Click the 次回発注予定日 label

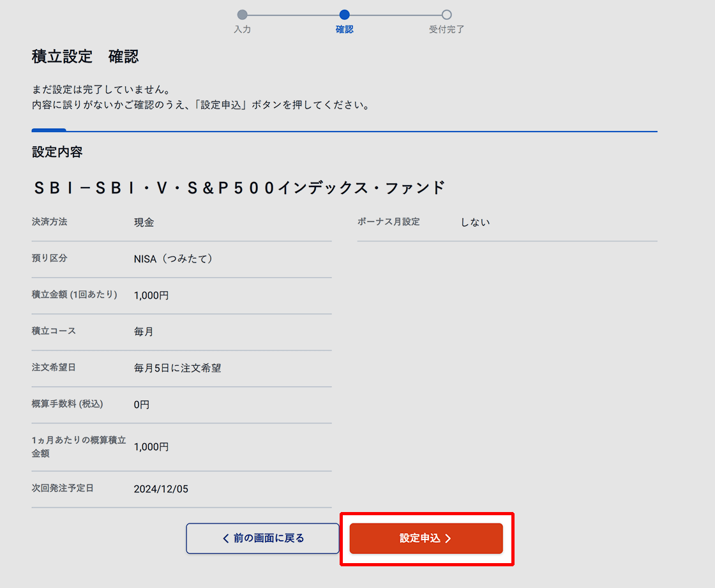(x=63, y=488)
